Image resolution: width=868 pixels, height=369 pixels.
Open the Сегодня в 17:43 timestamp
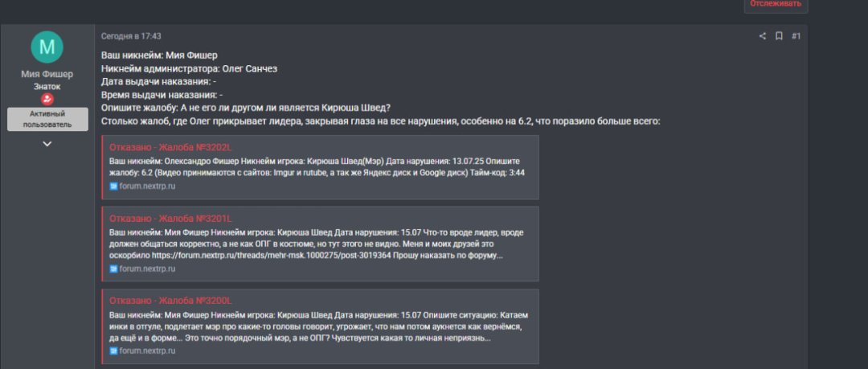click(131, 36)
